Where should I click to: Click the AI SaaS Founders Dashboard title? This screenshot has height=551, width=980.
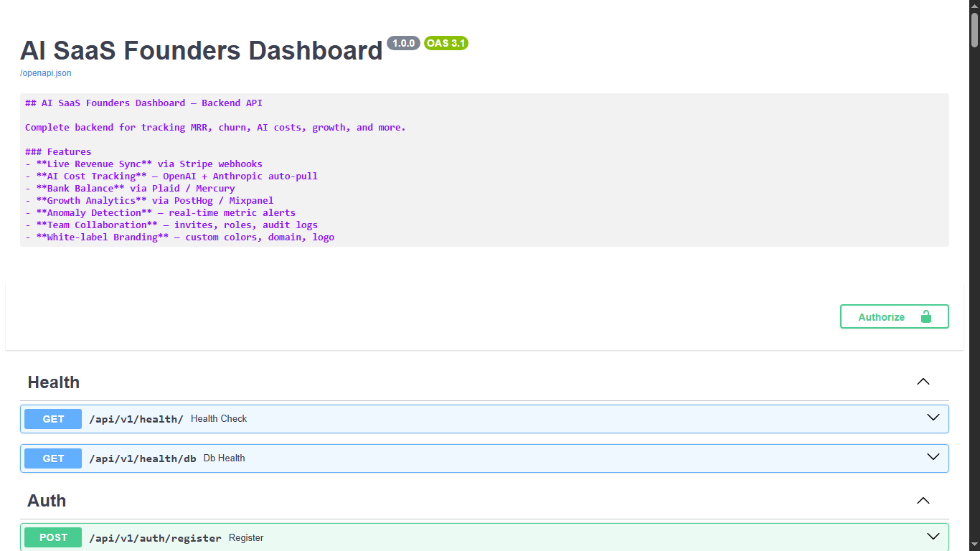202,51
